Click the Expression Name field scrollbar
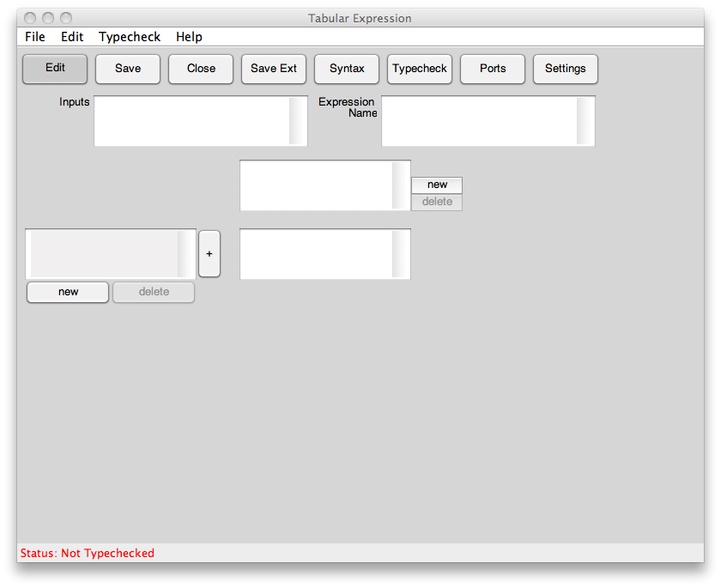Viewport: 721px width, 588px height. tap(585, 121)
